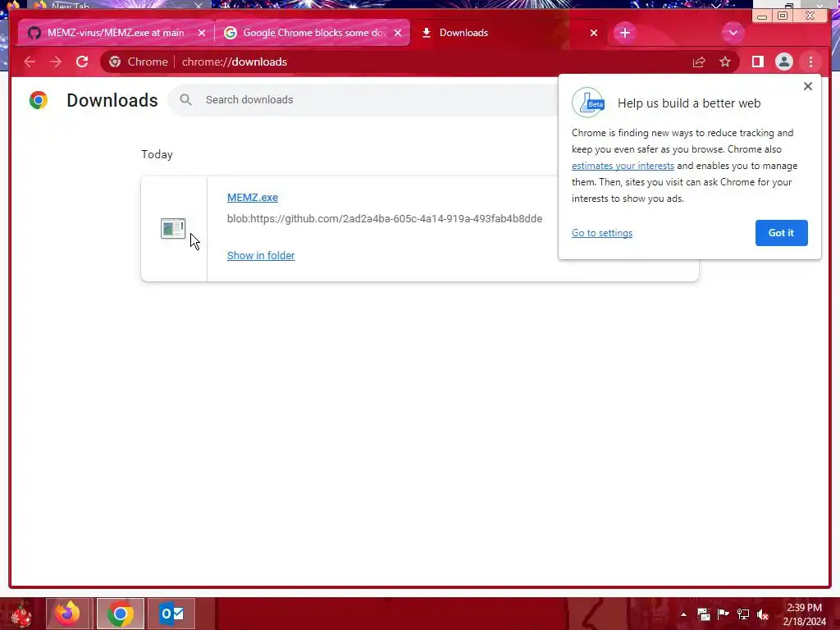This screenshot has width=840, height=630.
Task: Click Go to settings link
Action: point(602,233)
